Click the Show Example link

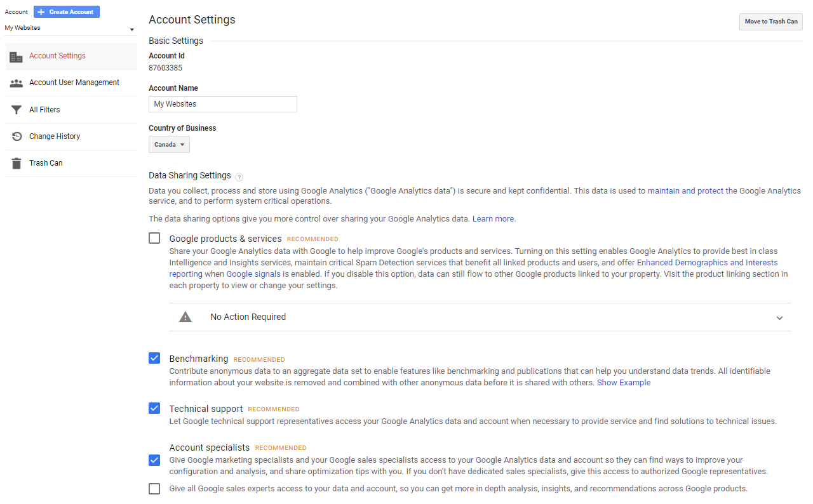(624, 383)
